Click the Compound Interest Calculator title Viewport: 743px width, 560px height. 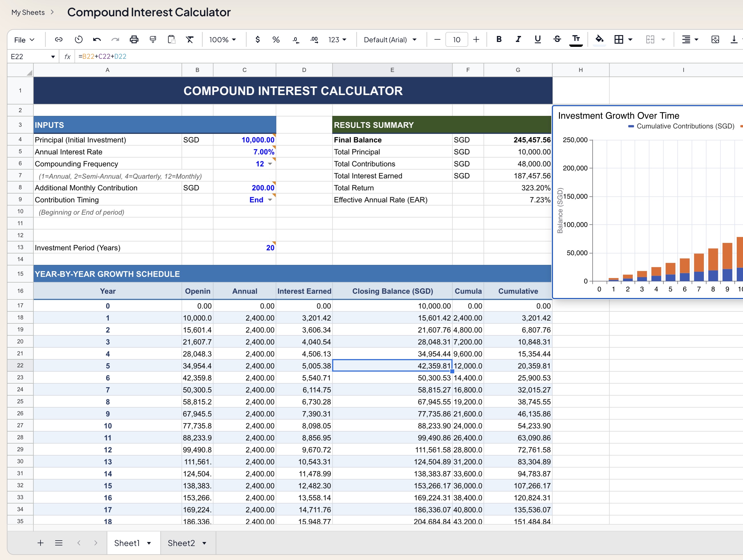click(149, 13)
